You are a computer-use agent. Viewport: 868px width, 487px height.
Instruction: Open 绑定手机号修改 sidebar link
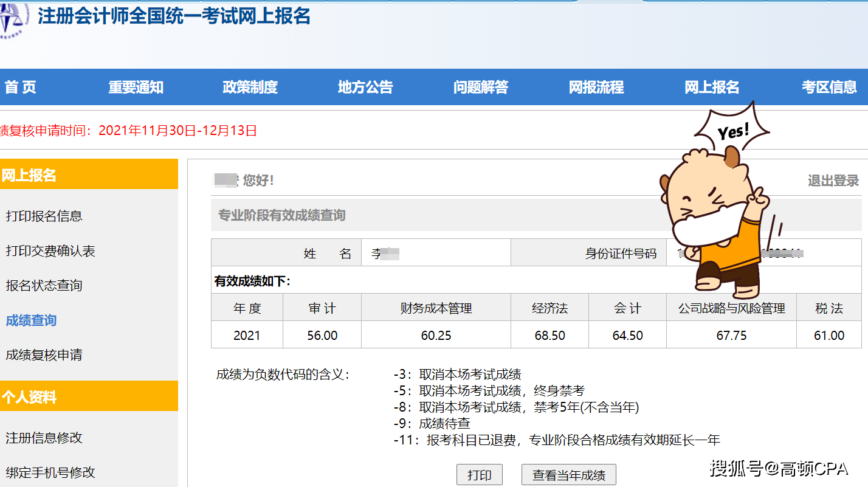point(50,472)
